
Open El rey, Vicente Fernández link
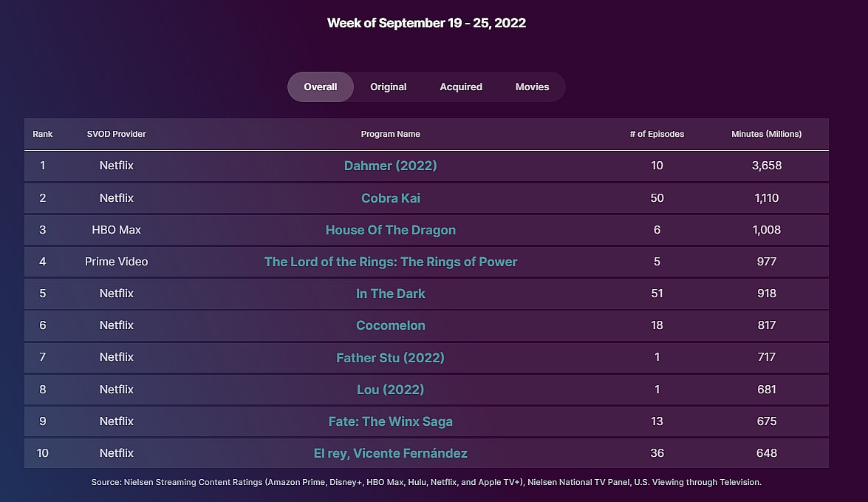pyautogui.click(x=390, y=453)
